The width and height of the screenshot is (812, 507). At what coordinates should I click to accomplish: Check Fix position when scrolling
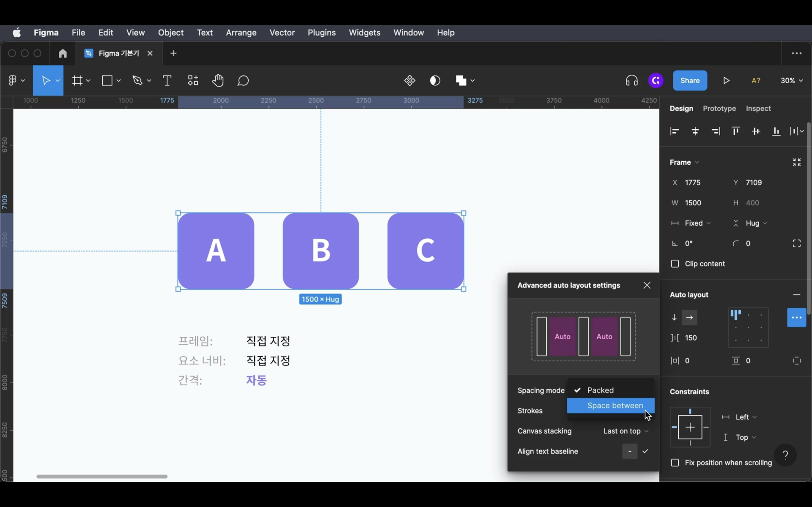(675, 463)
